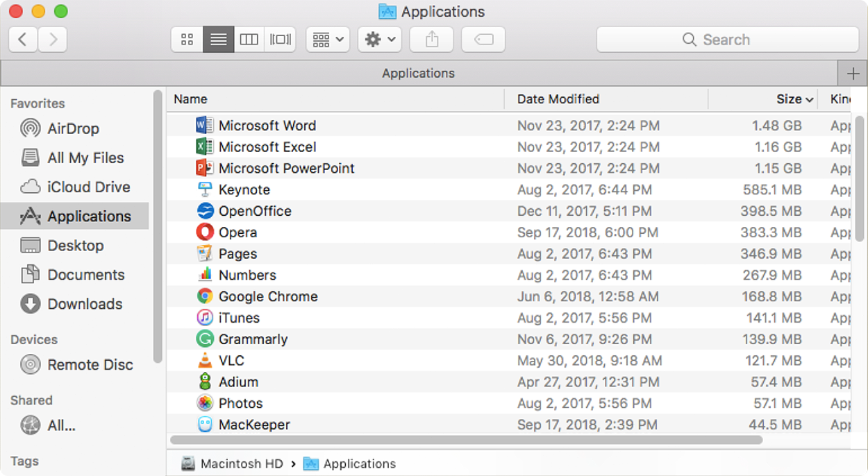Click date Jun 6, 2018, 12:58 AM

click(x=588, y=296)
